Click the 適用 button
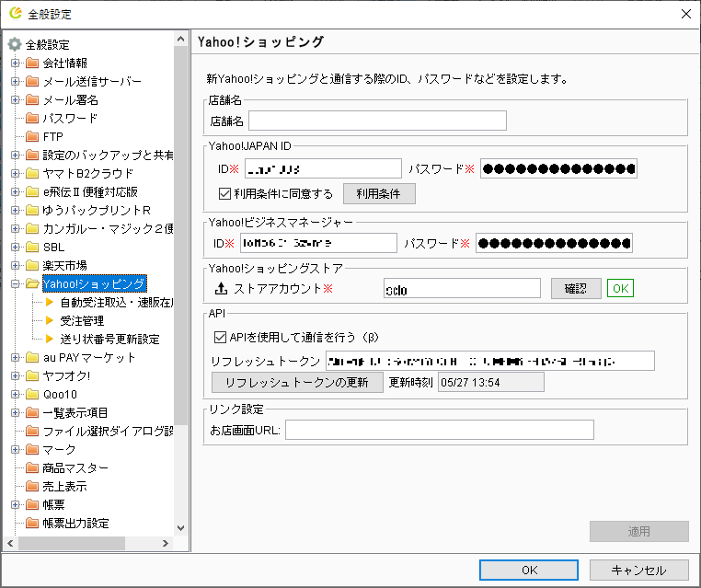The image size is (701, 588). 638,531
